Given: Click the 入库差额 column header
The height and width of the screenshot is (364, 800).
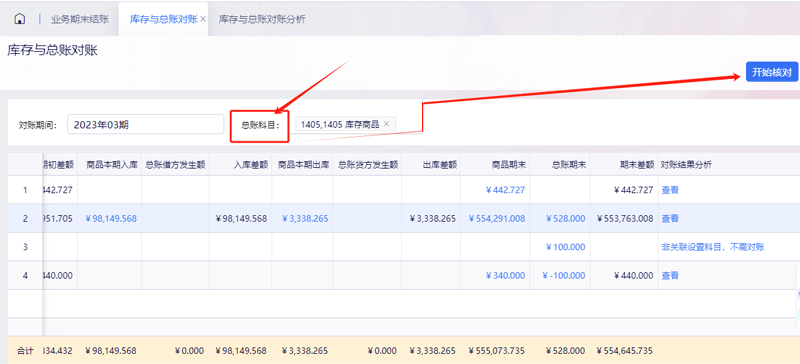Looking at the screenshot, I should point(240,164).
